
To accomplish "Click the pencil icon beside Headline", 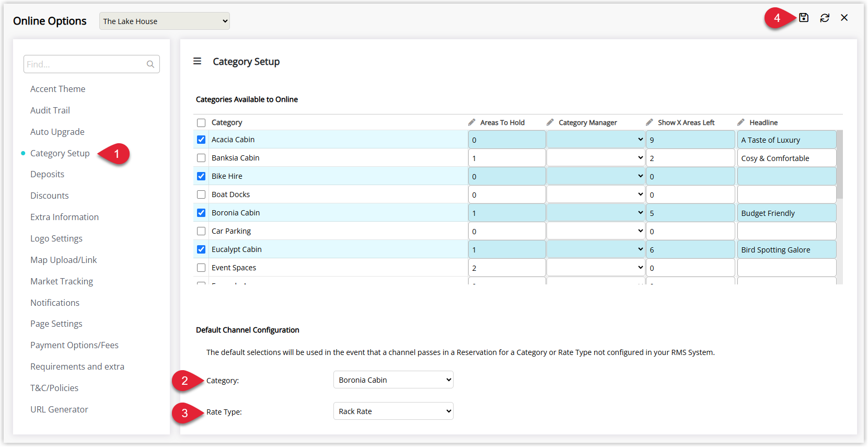I will pyautogui.click(x=740, y=122).
